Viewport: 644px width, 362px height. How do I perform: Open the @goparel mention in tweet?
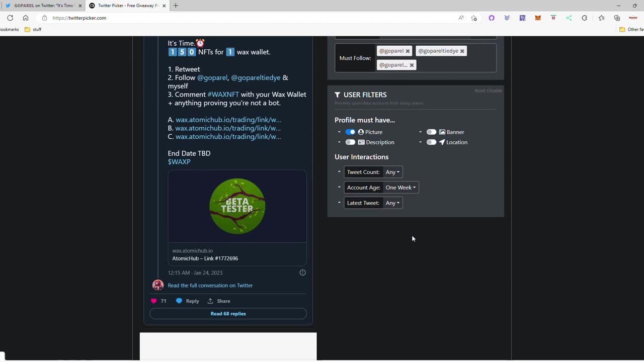click(212, 77)
